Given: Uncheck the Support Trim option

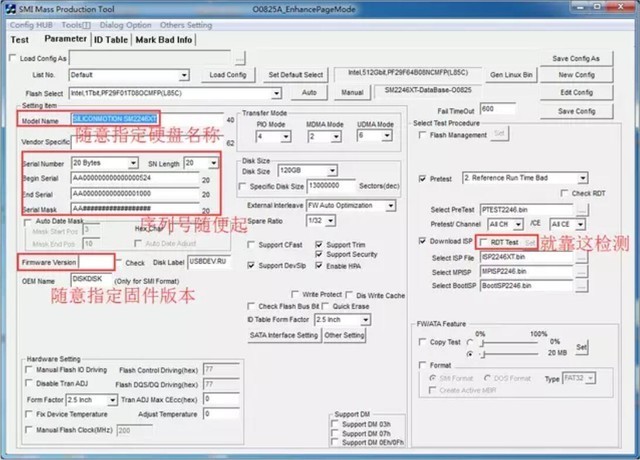Looking at the screenshot, I should point(319,244).
